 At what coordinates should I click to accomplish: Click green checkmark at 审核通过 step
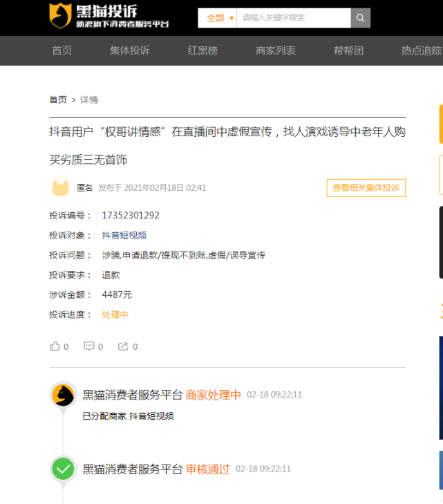pos(63,469)
